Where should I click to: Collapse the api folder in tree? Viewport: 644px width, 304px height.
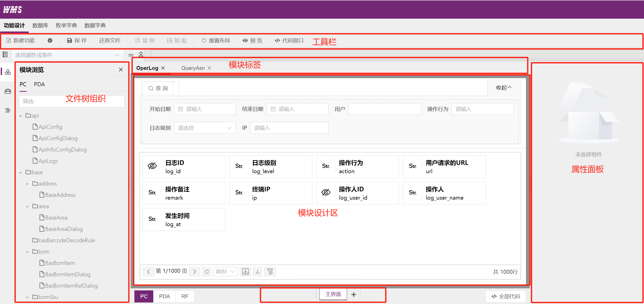pyautogui.click(x=21, y=116)
